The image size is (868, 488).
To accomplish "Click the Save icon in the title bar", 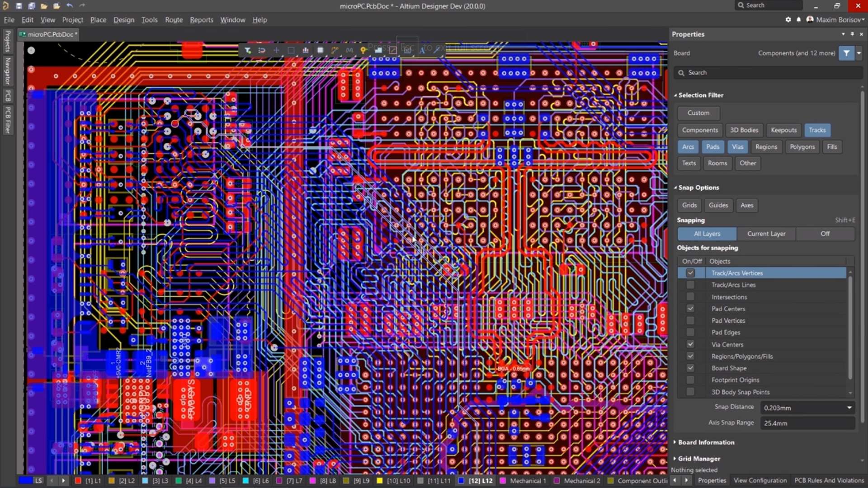I will coord(19,6).
